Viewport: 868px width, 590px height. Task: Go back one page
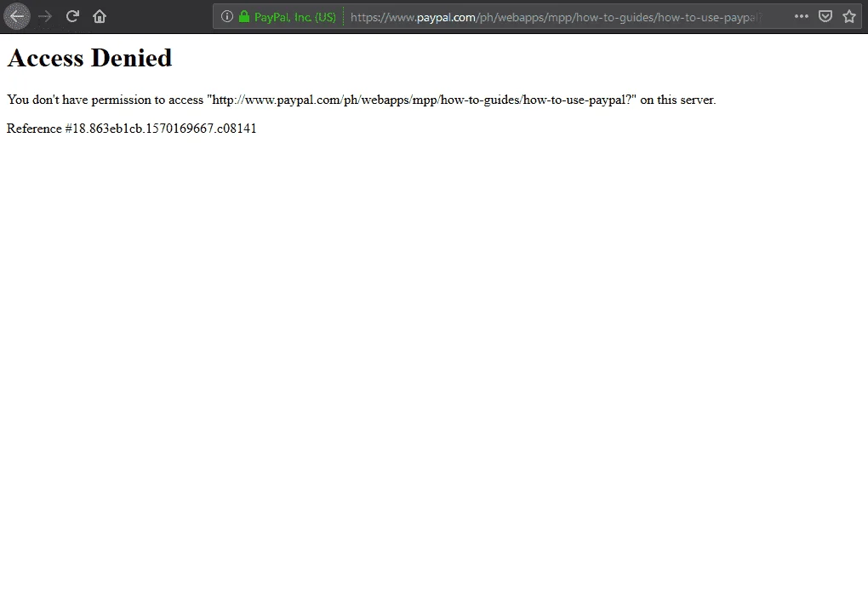[x=17, y=16]
